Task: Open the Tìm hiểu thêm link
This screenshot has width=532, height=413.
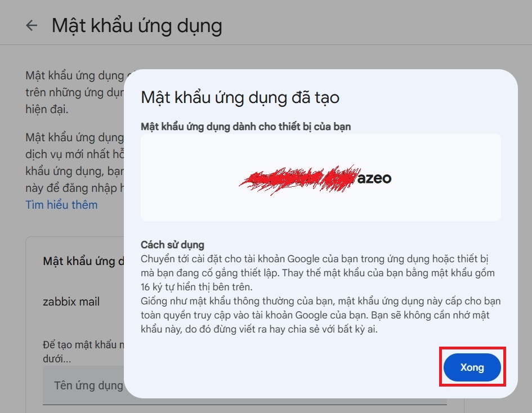Action: point(61,205)
